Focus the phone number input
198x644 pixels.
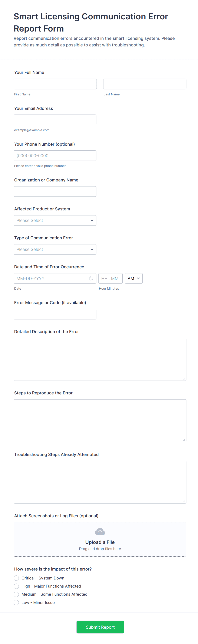pyautogui.click(x=55, y=155)
